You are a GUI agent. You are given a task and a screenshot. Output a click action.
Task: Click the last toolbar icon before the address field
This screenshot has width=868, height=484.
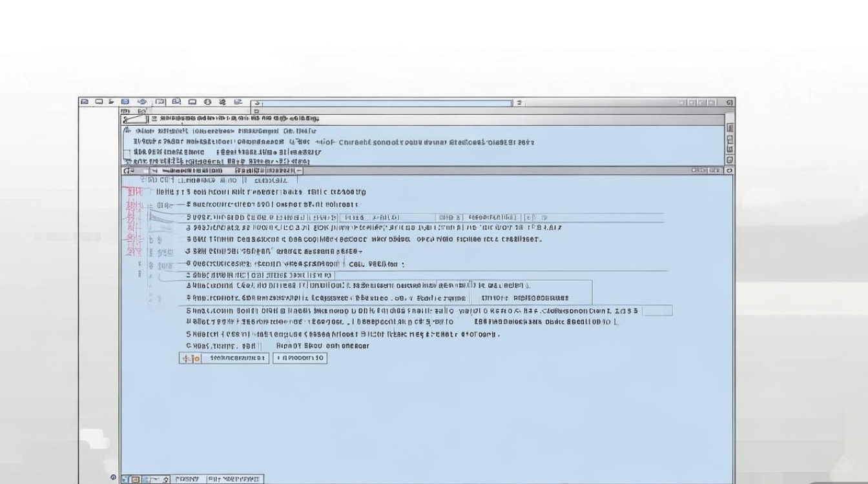click(x=238, y=102)
